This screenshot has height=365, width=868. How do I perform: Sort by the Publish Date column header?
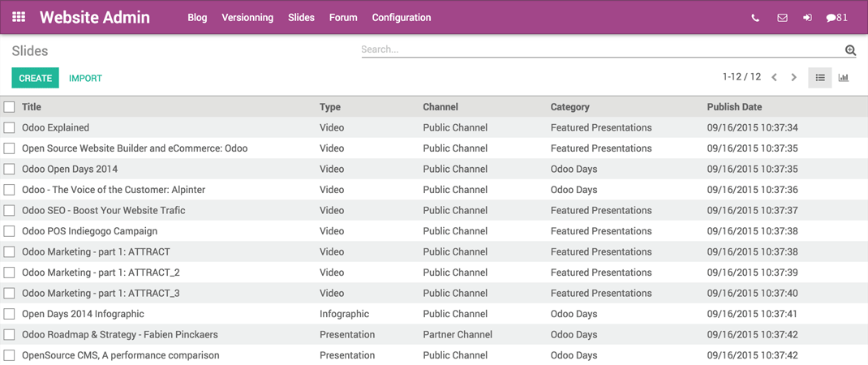735,107
